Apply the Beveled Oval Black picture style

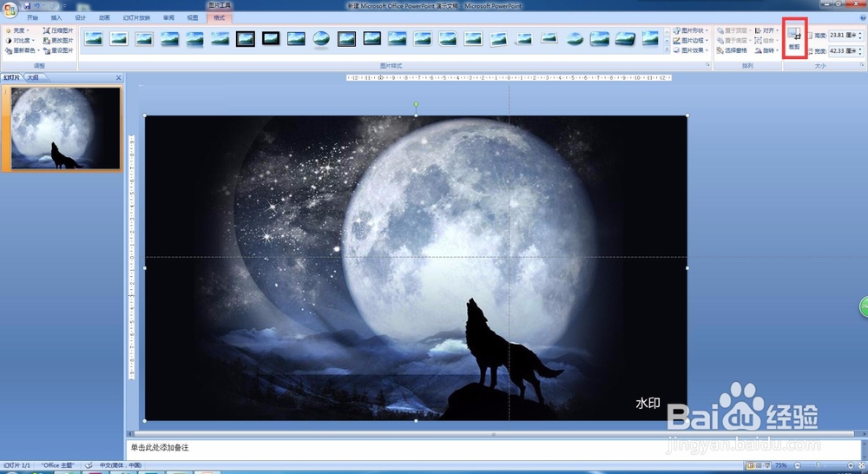(x=321, y=38)
